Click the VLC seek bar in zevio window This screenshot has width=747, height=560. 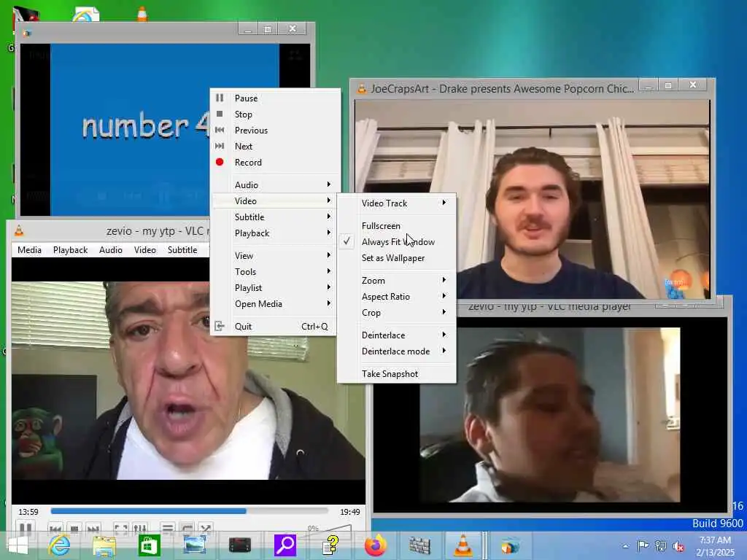[x=189, y=511]
